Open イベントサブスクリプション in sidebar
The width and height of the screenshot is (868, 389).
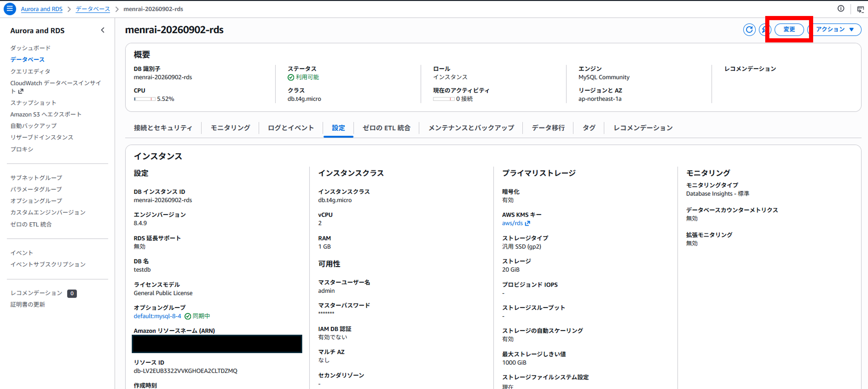coord(48,264)
